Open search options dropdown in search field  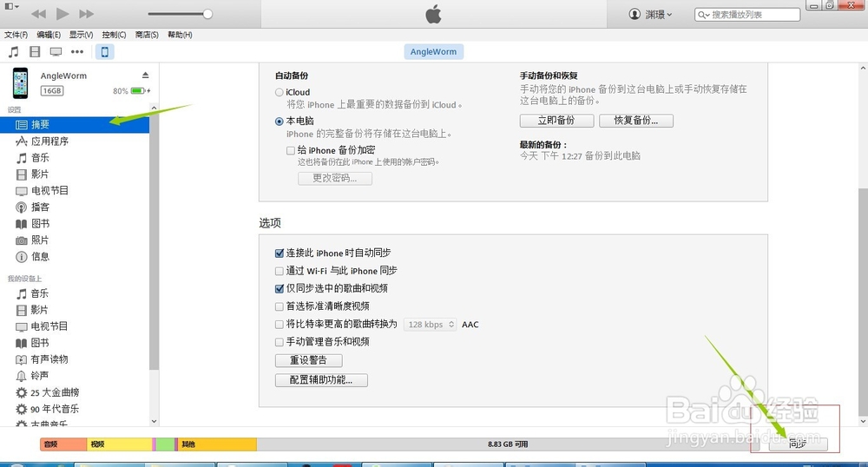[x=704, y=15]
